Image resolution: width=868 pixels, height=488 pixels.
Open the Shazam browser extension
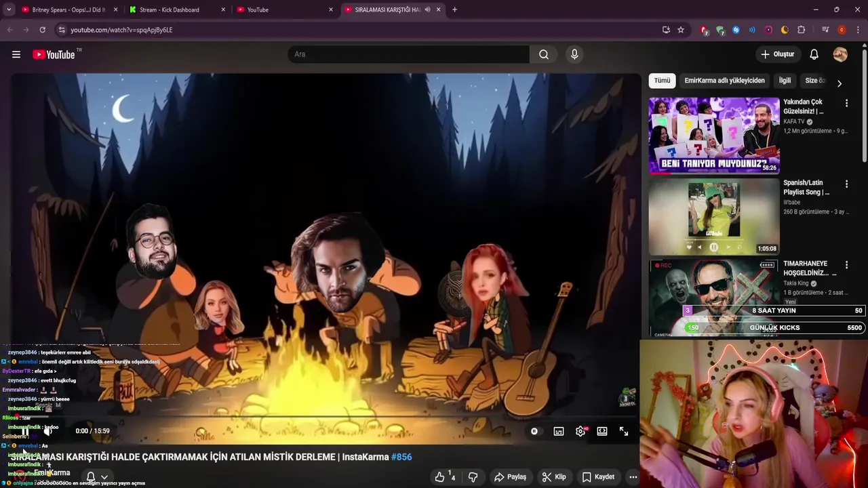pos(736,30)
